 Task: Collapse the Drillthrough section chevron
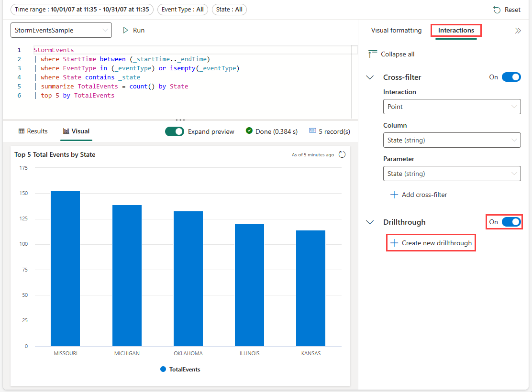coord(370,222)
